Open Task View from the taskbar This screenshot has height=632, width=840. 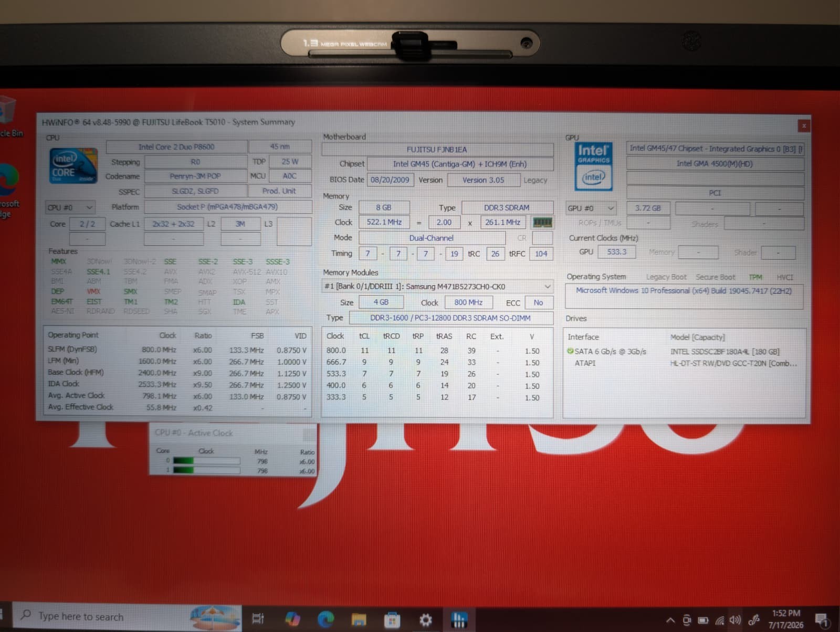258,618
